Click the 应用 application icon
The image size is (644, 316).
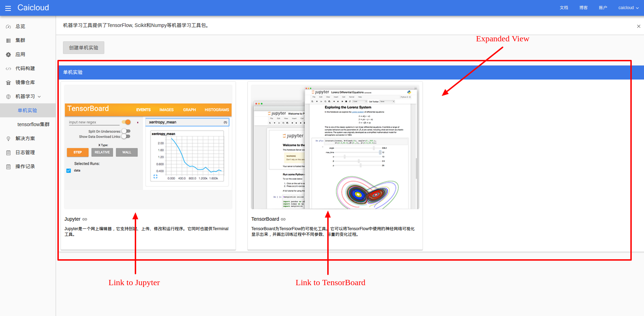(8, 55)
